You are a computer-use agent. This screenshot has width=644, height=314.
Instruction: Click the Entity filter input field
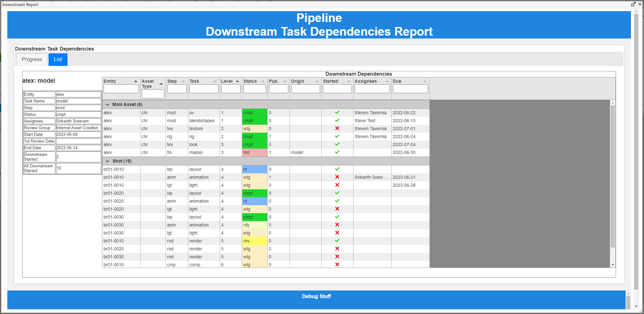coord(121,89)
